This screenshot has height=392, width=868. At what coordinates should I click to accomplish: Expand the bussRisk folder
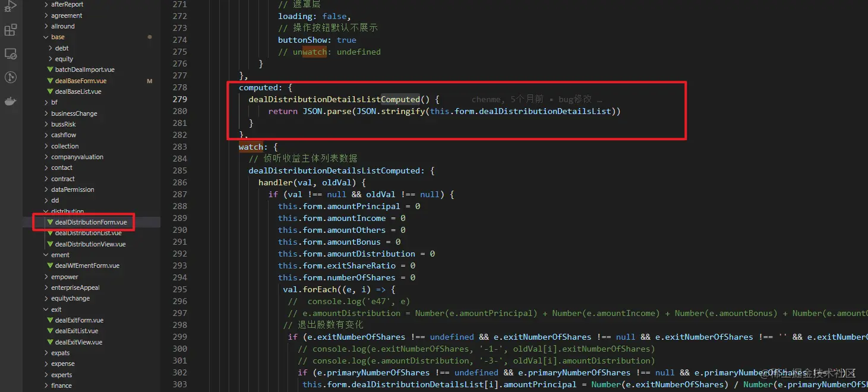(x=63, y=124)
